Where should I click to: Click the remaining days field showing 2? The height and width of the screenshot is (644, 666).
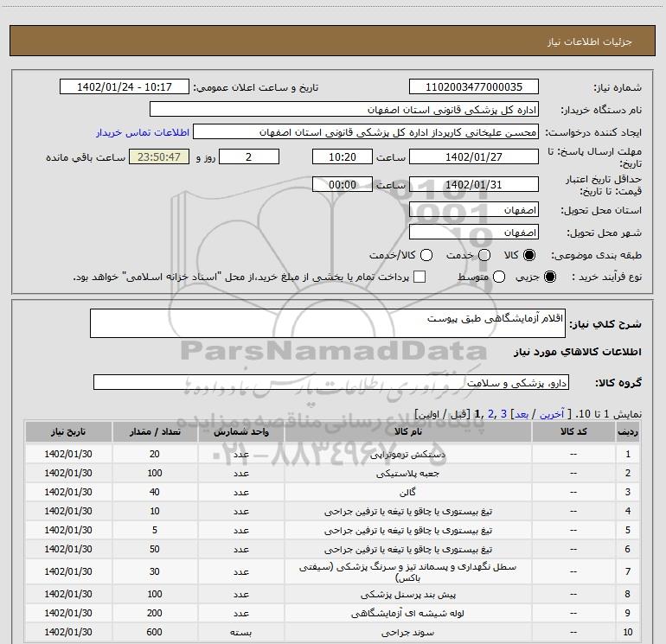(249, 156)
